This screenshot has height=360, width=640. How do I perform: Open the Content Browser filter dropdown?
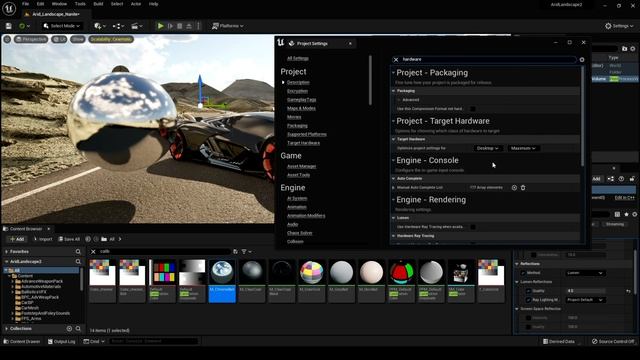(x=246, y=251)
